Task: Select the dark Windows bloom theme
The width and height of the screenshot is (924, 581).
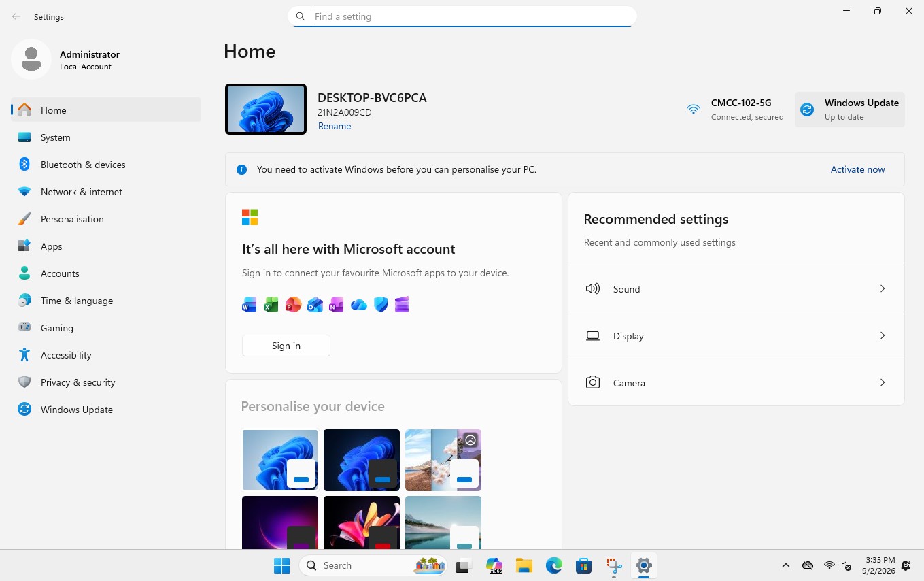Action: [362, 460]
